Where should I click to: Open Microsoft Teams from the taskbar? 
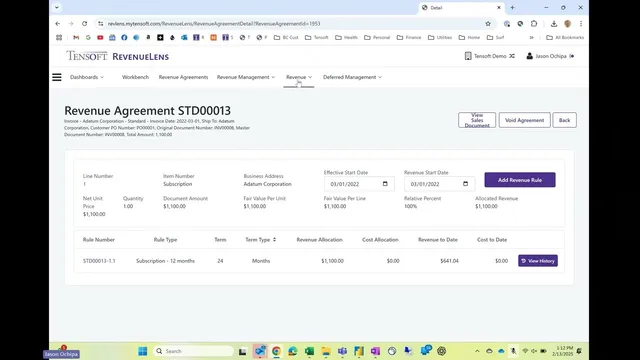coord(342,351)
